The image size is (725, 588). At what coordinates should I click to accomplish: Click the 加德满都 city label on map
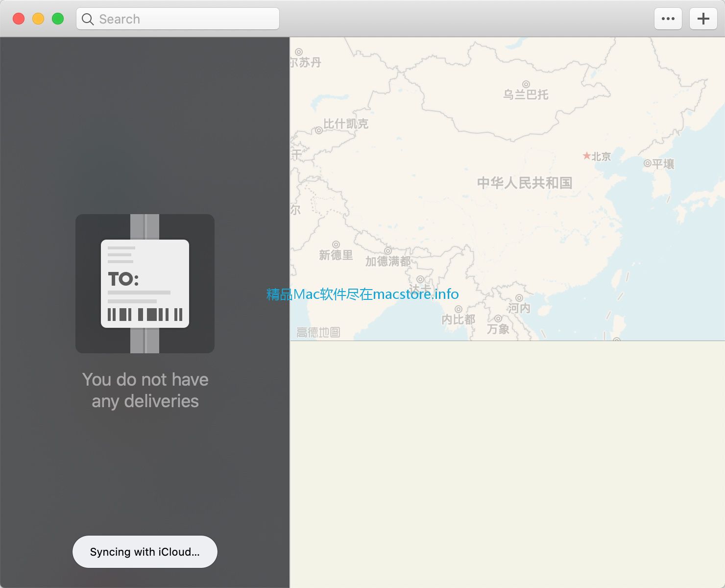click(x=388, y=261)
